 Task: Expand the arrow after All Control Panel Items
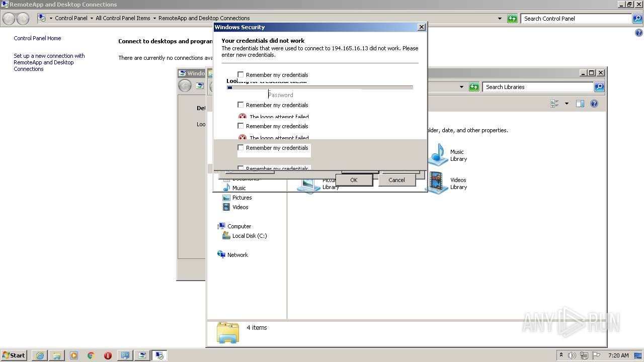pos(154,19)
